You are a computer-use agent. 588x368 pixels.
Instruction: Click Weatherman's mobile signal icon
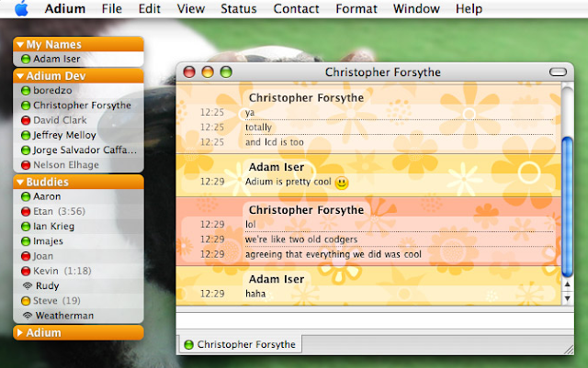click(27, 316)
